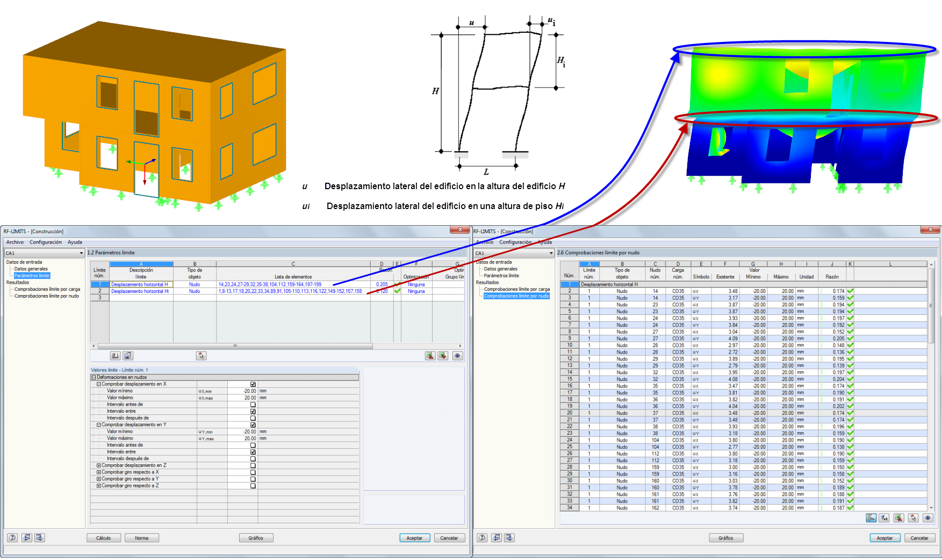Enable 'Comprobar giro respecto a X' checkbox

pos(253,472)
